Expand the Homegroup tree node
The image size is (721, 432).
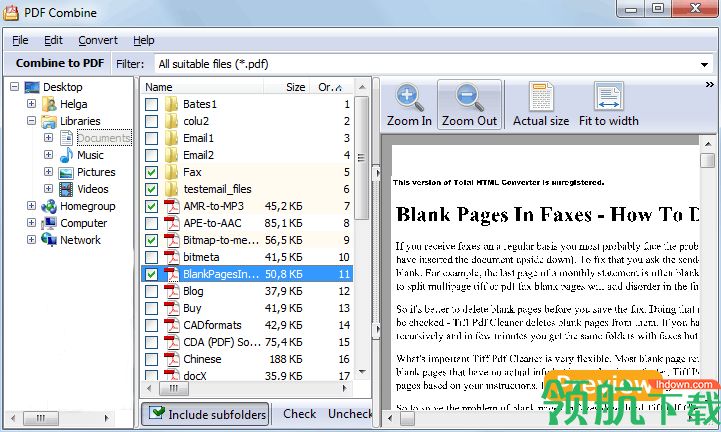pos(31,206)
